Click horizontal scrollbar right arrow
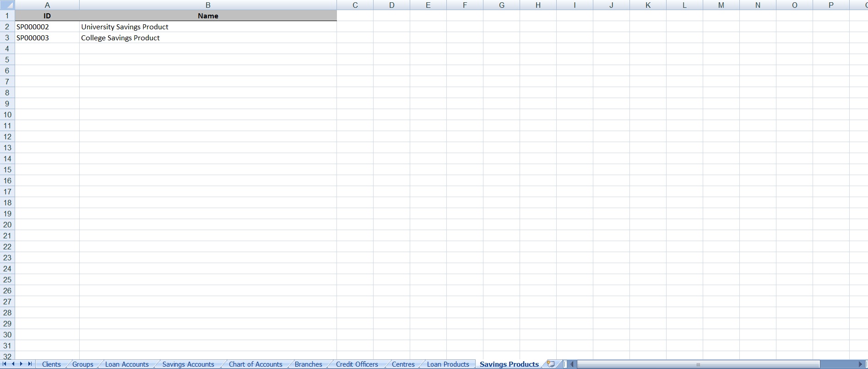 (860, 364)
